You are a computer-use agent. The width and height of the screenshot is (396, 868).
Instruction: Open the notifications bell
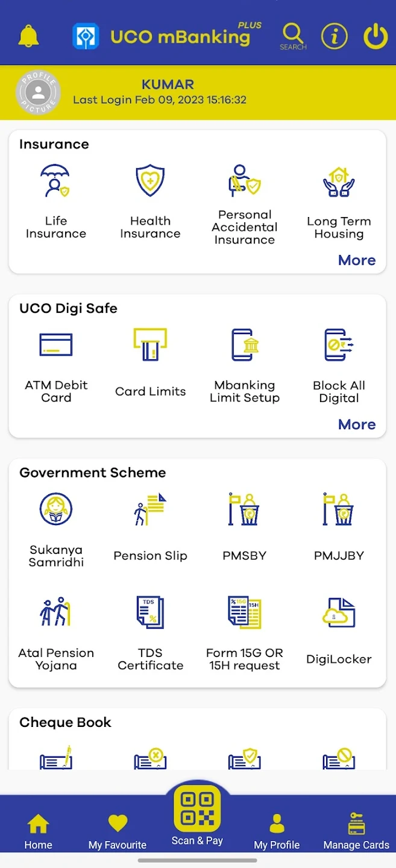pyautogui.click(x=28, y=36)
